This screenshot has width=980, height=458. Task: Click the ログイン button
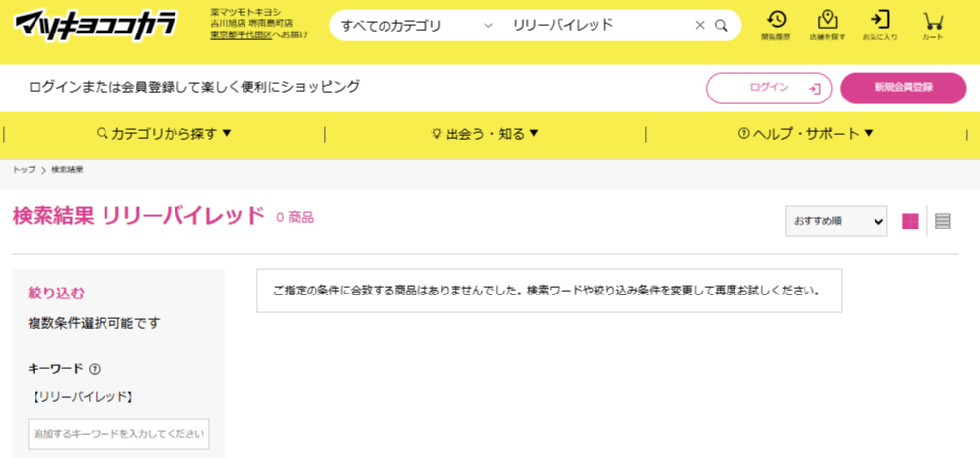(x=769, y=88)
